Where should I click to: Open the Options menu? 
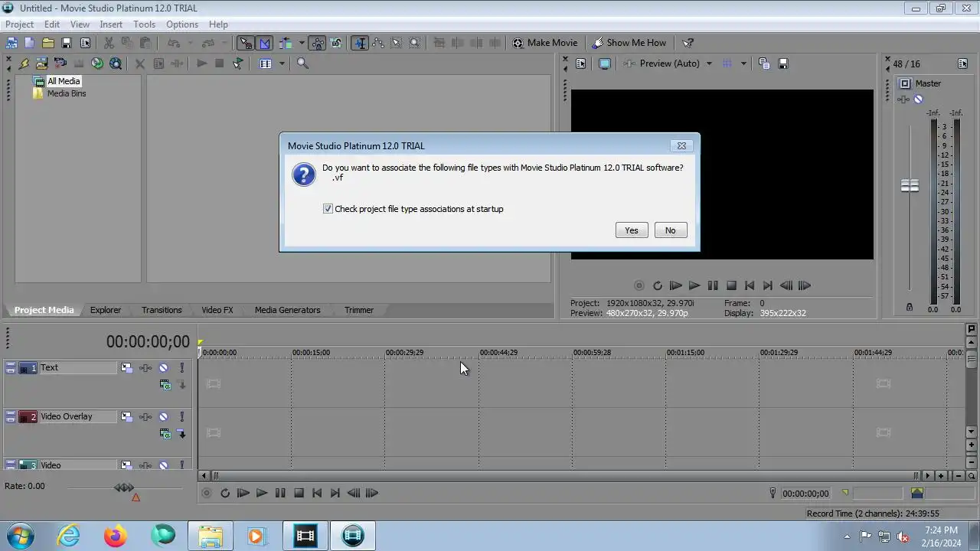tap(182, 24)
